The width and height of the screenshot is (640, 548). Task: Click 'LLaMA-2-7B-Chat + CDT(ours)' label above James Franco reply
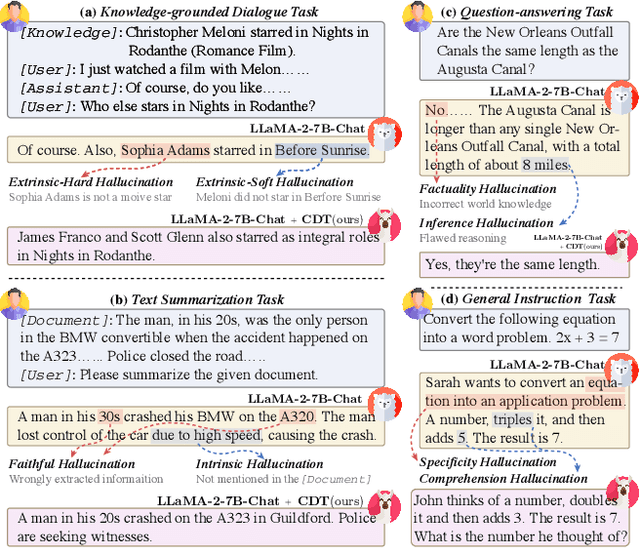click(267, 219)
